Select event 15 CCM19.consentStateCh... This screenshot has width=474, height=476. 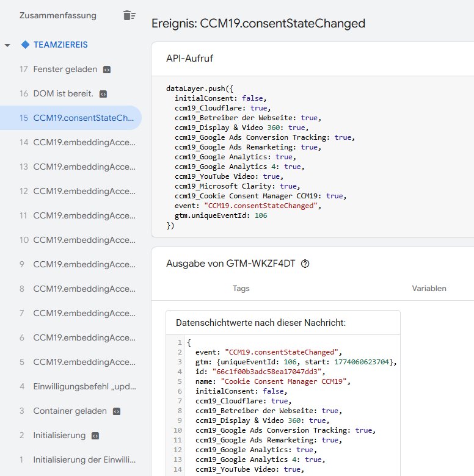(71, 118)
